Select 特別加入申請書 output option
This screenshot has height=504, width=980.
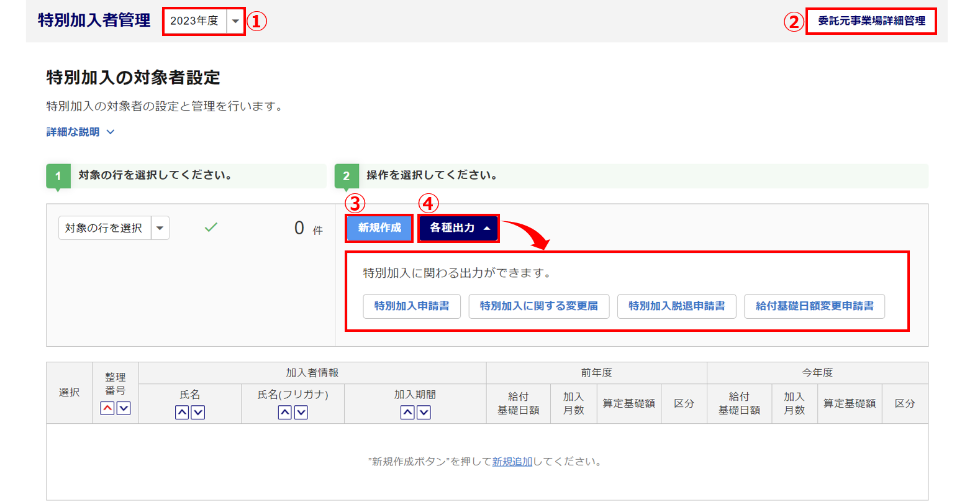[x=412, y=306]
